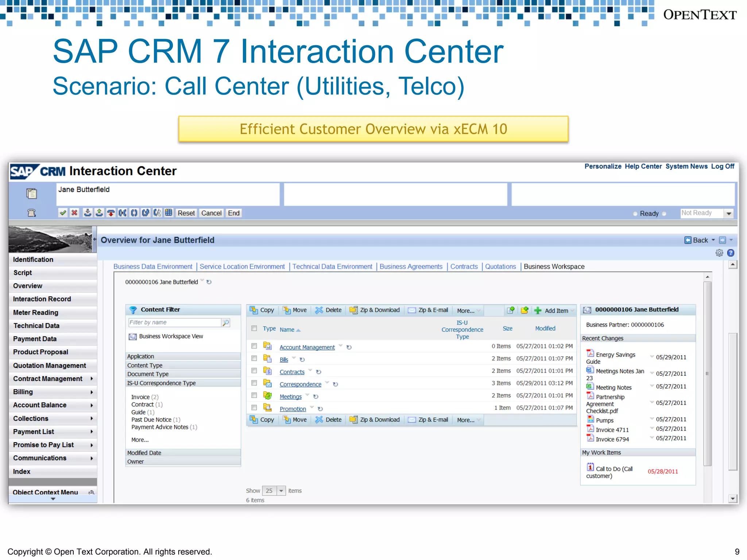Click the filter search magnifier icon
This screenshot has width=747, height=560.
coord(226,322)
